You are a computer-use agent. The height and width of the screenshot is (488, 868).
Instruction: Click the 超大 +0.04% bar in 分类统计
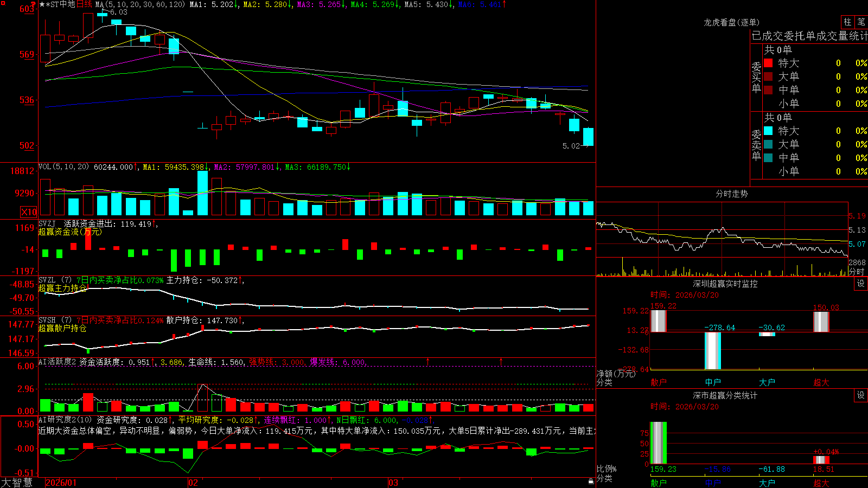coord(821,460)
